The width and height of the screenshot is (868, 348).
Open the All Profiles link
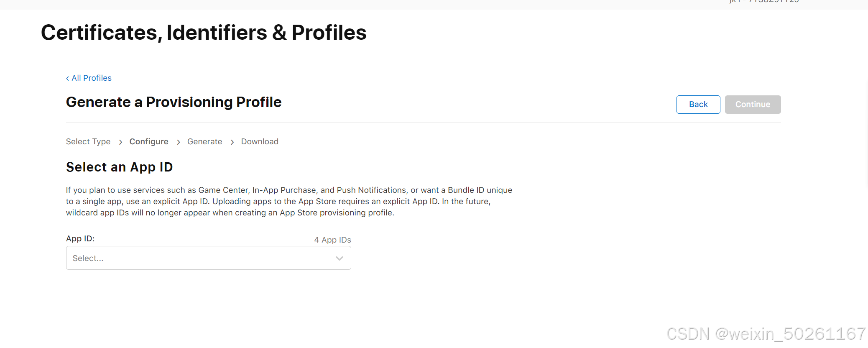click(92, 78)
